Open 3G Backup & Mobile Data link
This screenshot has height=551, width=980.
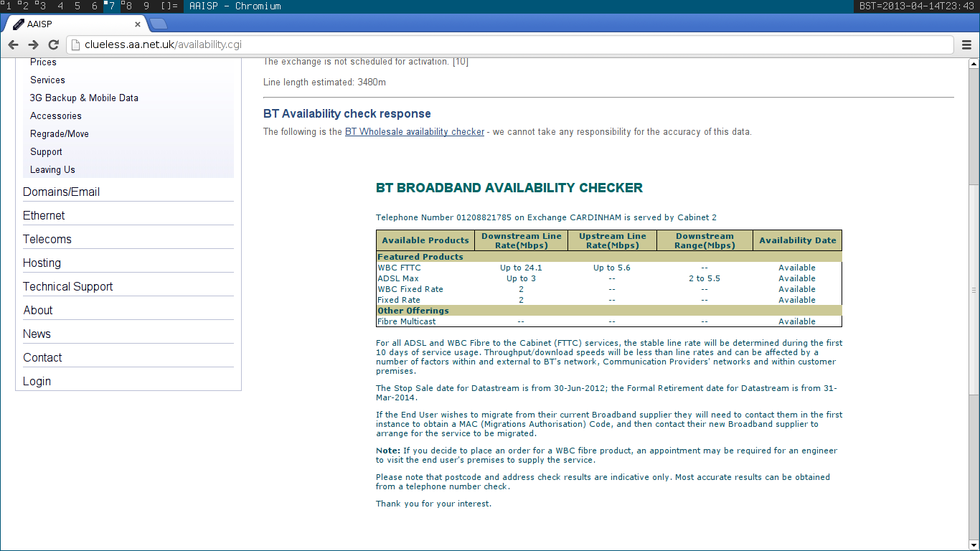tap(84, 98)
